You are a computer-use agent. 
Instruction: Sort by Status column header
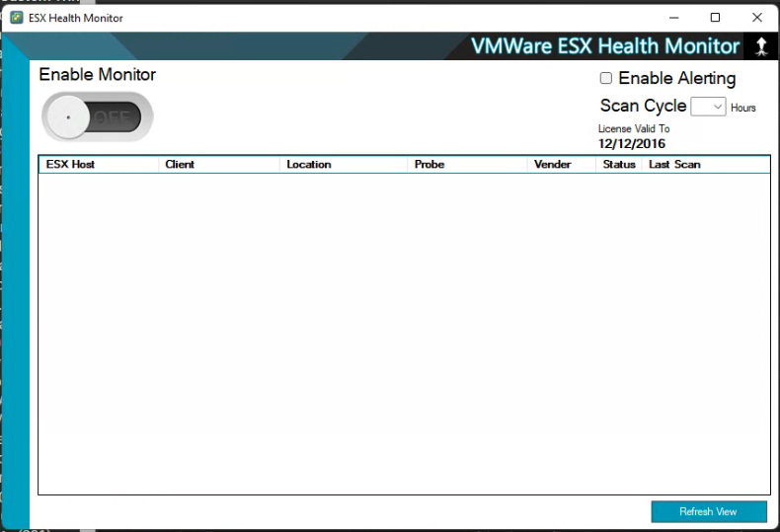pyautogui.click(x=619, y=165)
